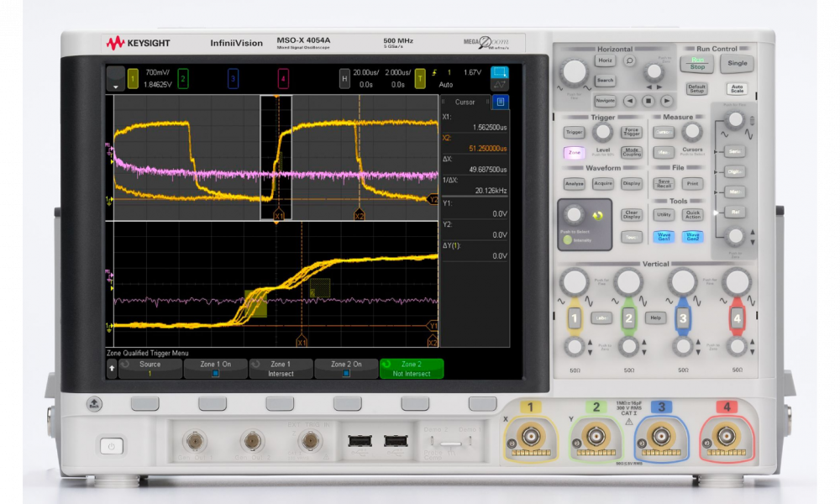Click the Auto Scale button
The image size is (840, 504).
tap(738, 88)
